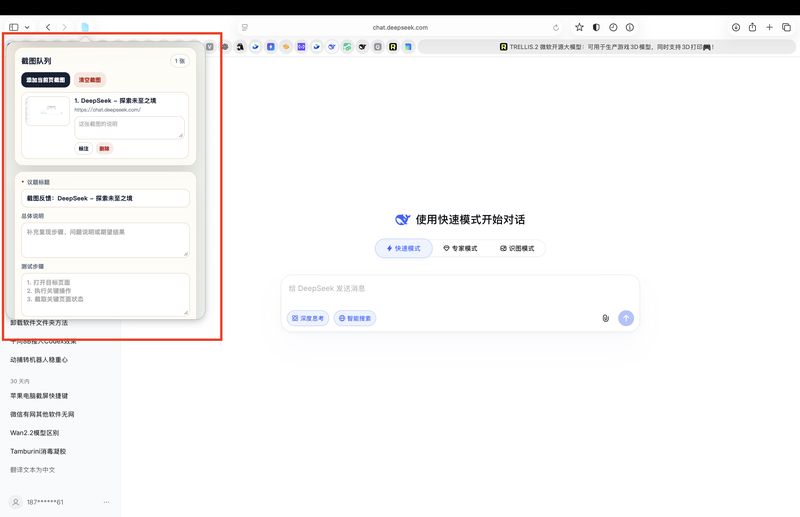Click the clock extension icon

[613, 27]
